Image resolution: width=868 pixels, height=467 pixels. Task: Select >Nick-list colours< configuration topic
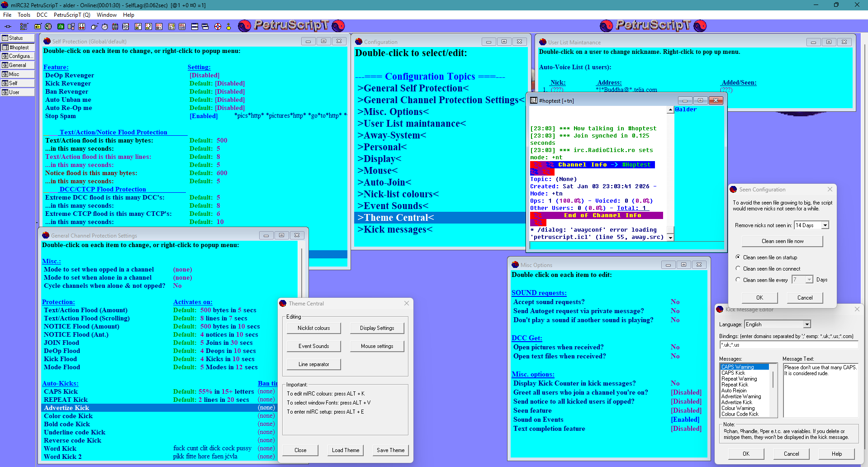pos(398,194)
